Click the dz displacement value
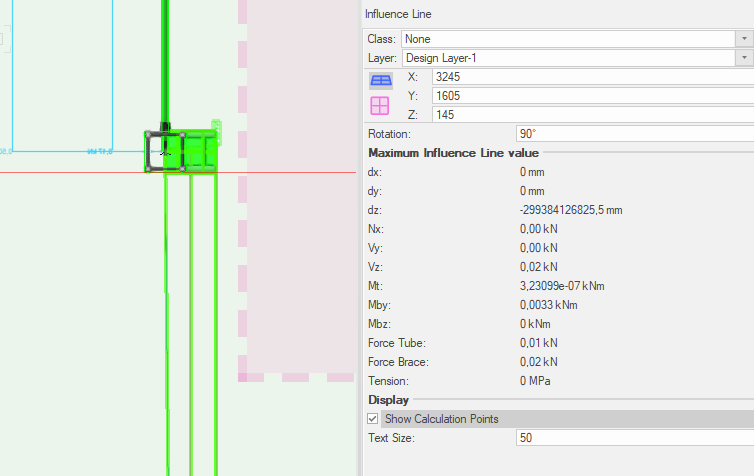This screenshot has height=476, width=754. click(571, 210)
